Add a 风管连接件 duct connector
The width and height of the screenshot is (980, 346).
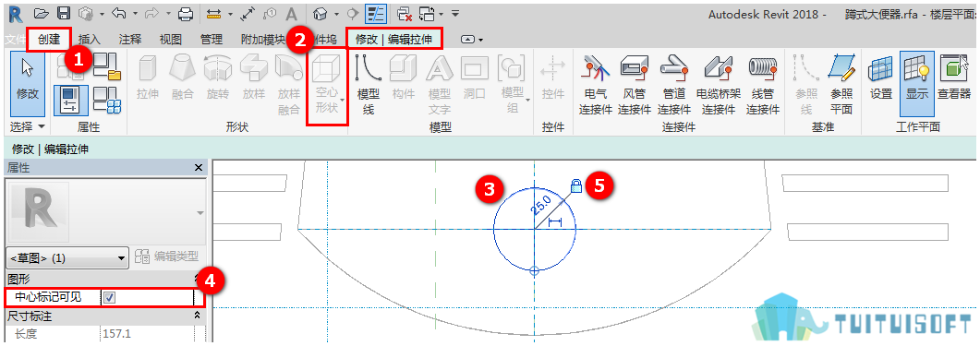[x=635, y=85]
